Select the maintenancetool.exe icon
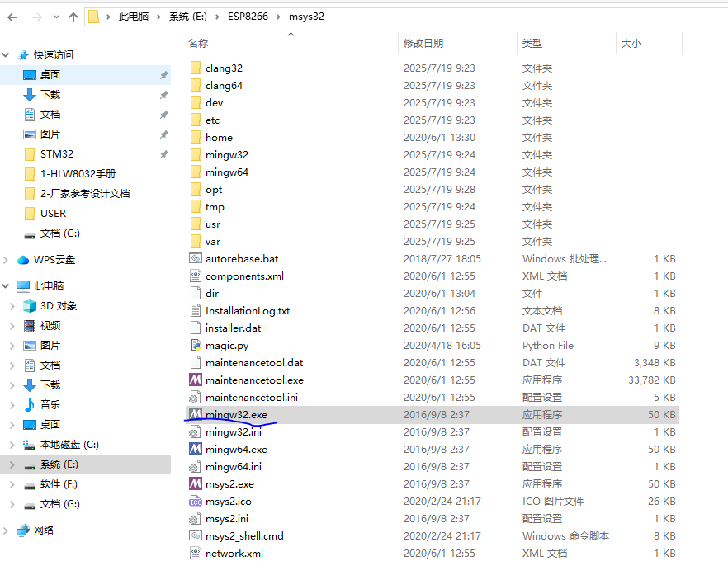Image resolution: width=728 pixels, height=580 pixels. pos(196,380)
